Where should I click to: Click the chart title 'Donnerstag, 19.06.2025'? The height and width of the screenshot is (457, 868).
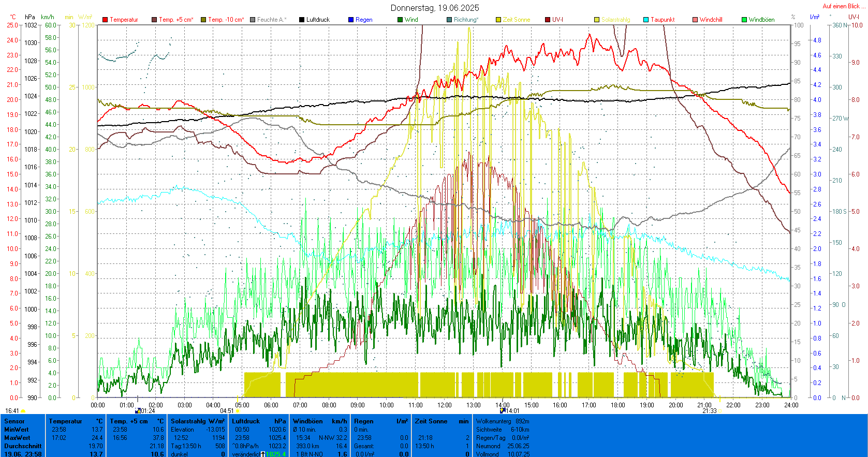(x=435, y=8)
